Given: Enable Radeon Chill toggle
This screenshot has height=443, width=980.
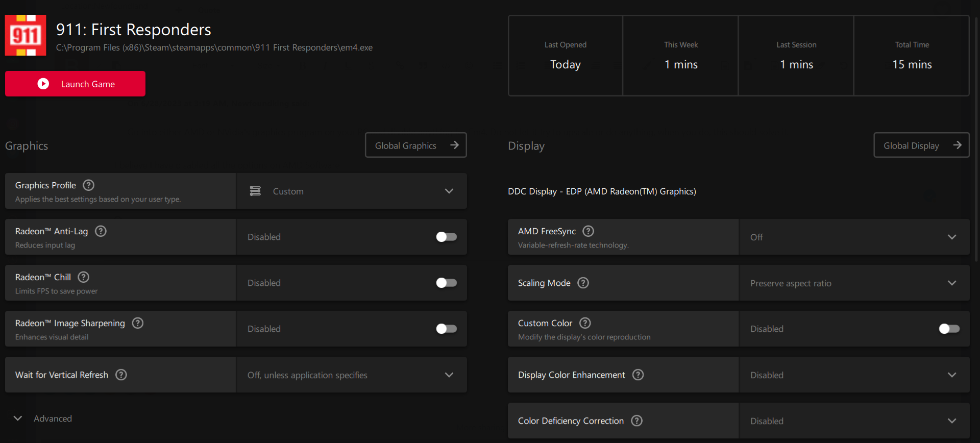Looking at the screenshot, I should 447,283.
